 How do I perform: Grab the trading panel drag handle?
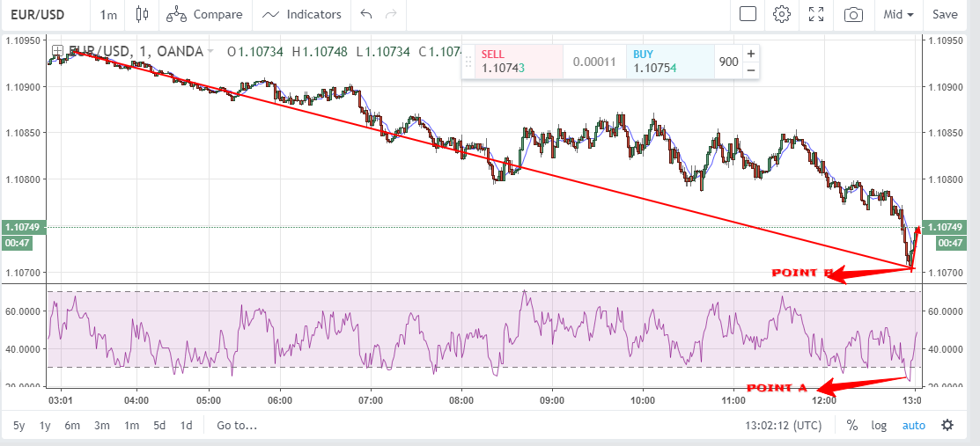point(468,62)
